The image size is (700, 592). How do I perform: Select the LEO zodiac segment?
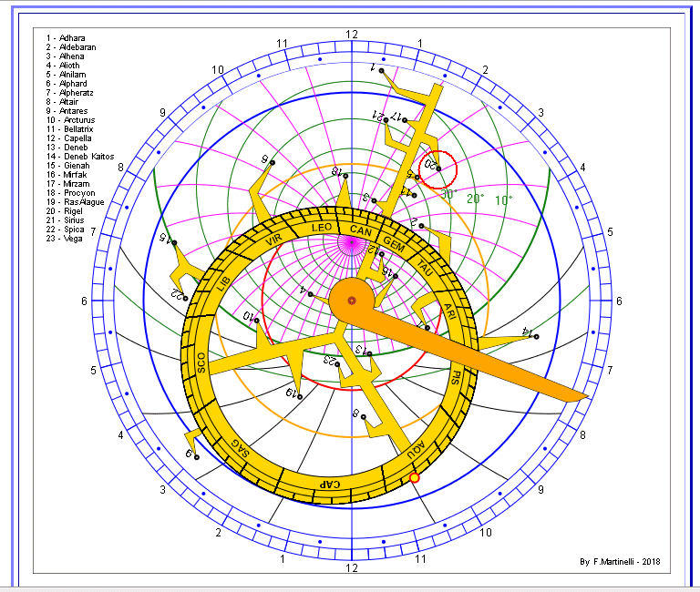(322, 228)
